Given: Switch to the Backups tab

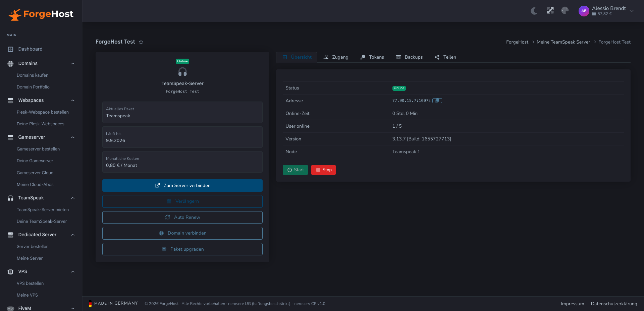Looking at the screenshot, I should coord(409,57).
